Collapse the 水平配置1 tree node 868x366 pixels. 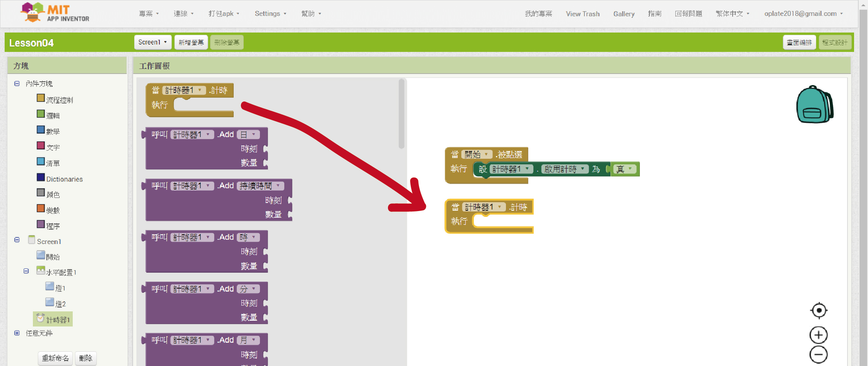point(26,271)
